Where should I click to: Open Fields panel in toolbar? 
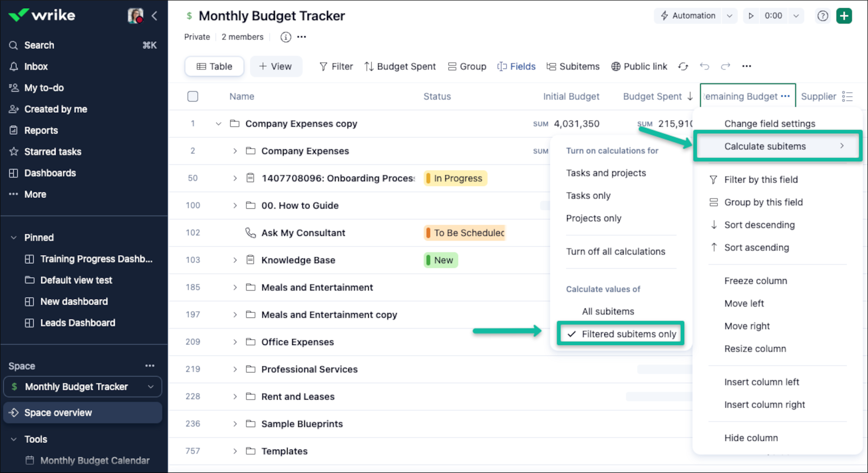pos(517,66)
